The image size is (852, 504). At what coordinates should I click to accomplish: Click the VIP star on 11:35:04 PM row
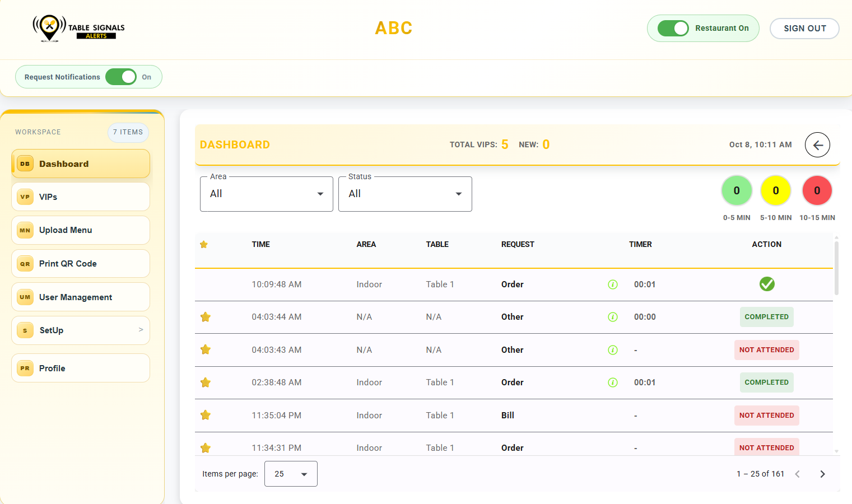206,415
